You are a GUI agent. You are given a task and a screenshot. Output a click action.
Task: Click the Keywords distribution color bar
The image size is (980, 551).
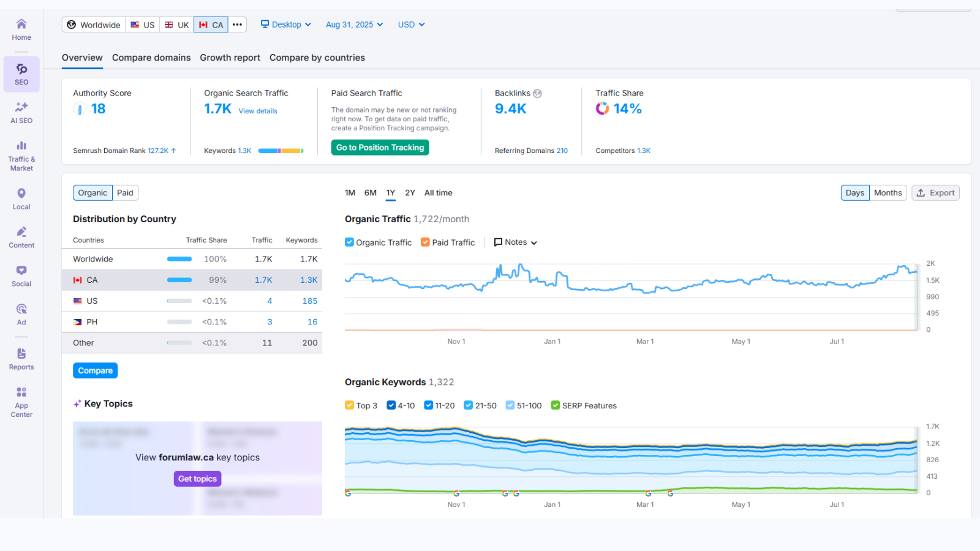pyautogui.click(x=281, y=151)
